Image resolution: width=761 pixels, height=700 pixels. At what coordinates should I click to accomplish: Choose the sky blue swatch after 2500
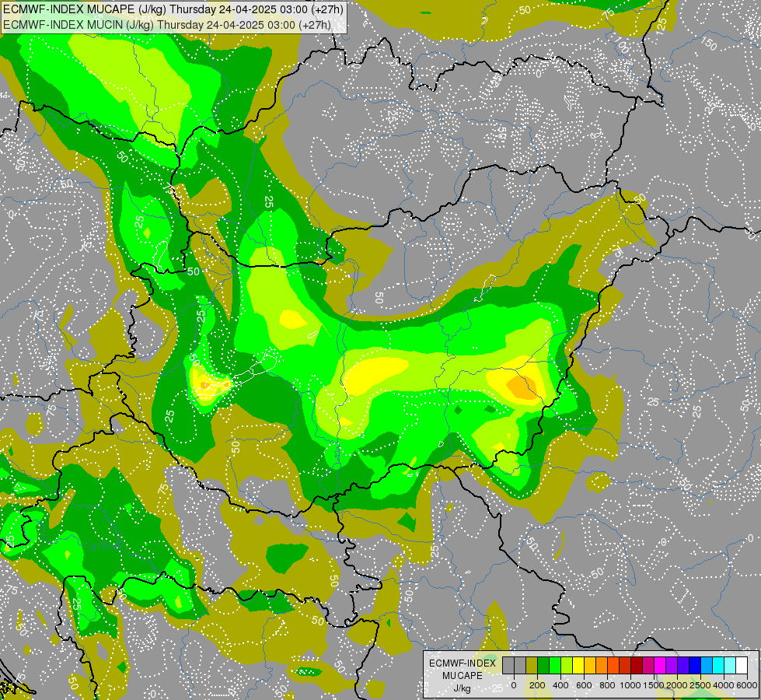707,666
